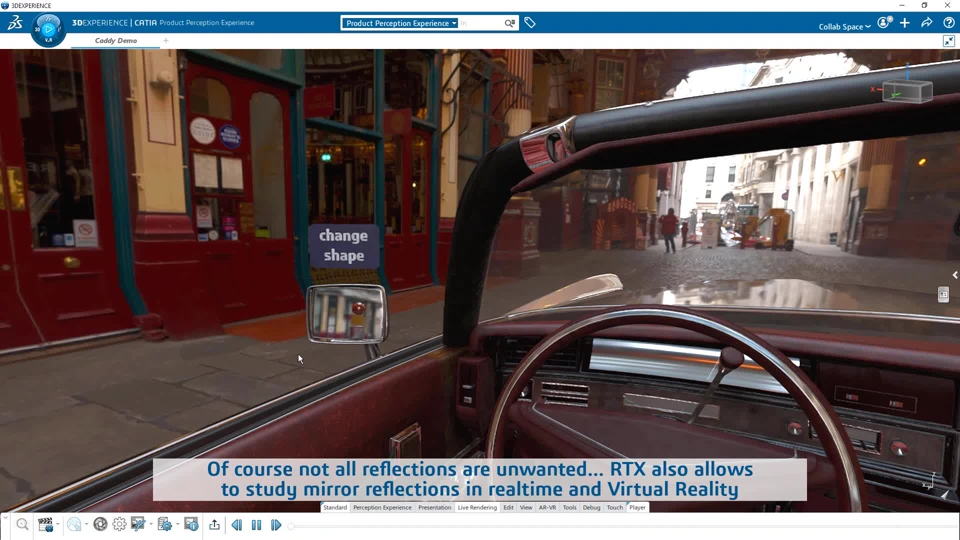Screen dimensions: 960x540
Task: Click the plus add icon in header
Action: pyautogui.click(x=905, y=23)
